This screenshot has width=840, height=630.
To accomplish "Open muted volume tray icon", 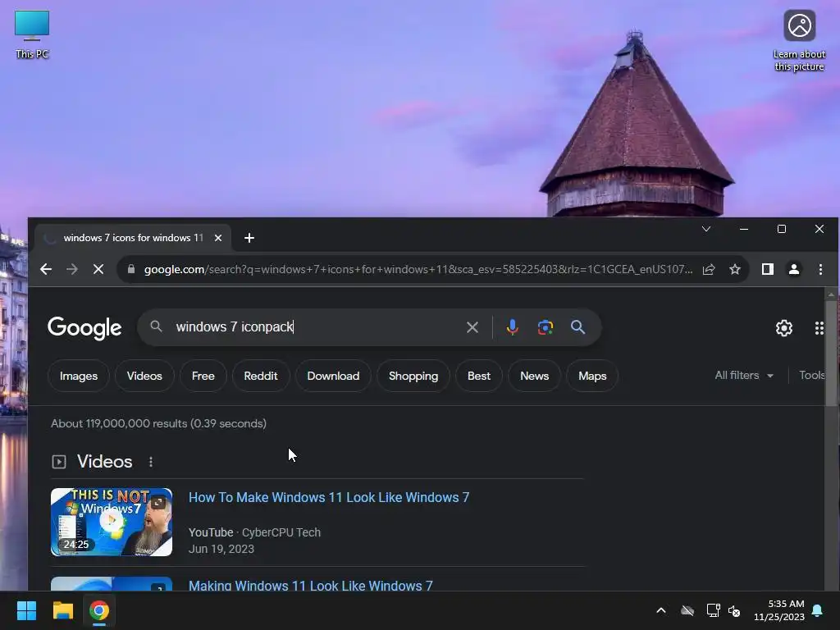I will click(734, 610).
